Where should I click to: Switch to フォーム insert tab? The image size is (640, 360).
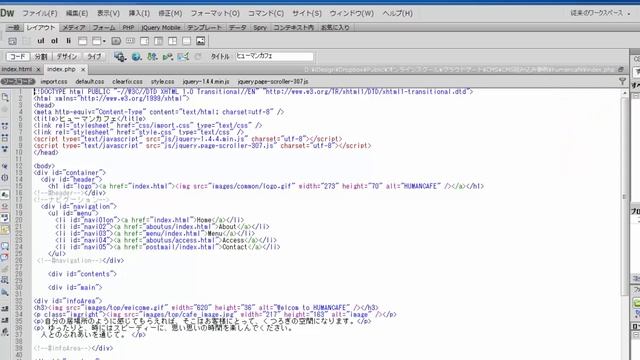click(x=104, y=27)
